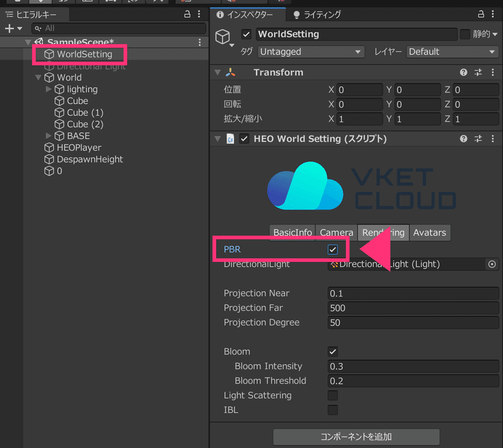The image size is (503, 448).
Task: Select the object named 0
Action: tap(59, 171)
